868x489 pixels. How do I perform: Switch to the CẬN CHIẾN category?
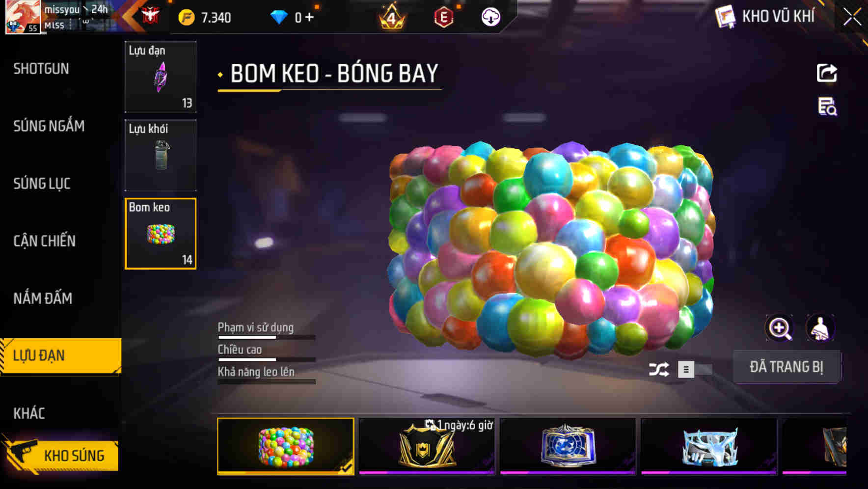tap(44, 241)
